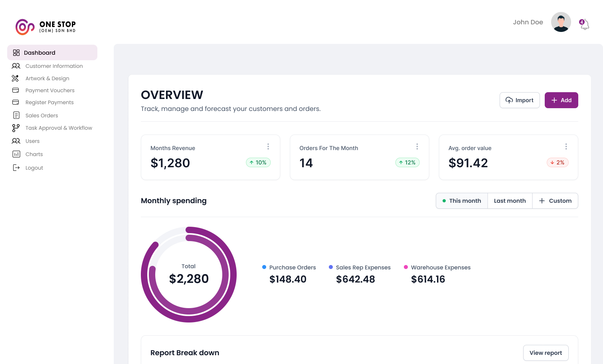Click the $148.40 purchase orders amount
Viewport: 603px width, 364px height.
pos(288,279)
